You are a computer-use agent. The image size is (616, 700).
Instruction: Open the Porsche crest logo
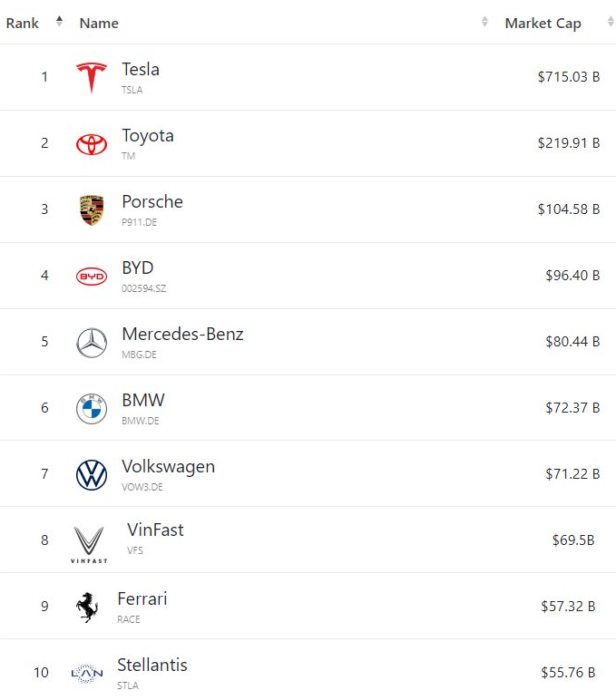92,209
